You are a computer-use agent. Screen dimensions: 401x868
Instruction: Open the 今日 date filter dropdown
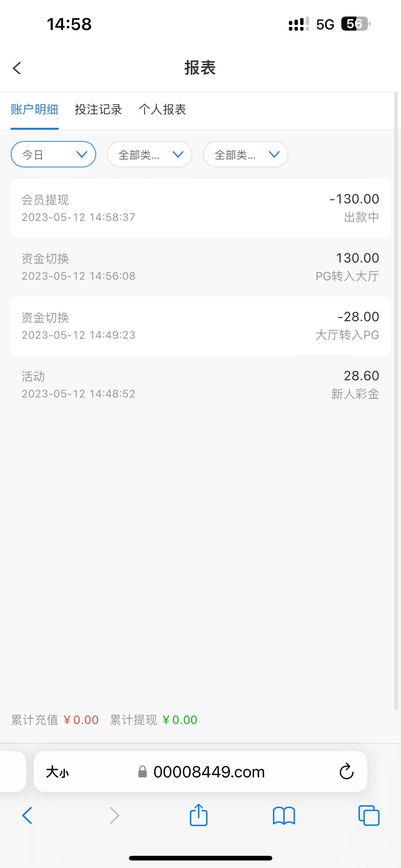[x=53, y=154]
